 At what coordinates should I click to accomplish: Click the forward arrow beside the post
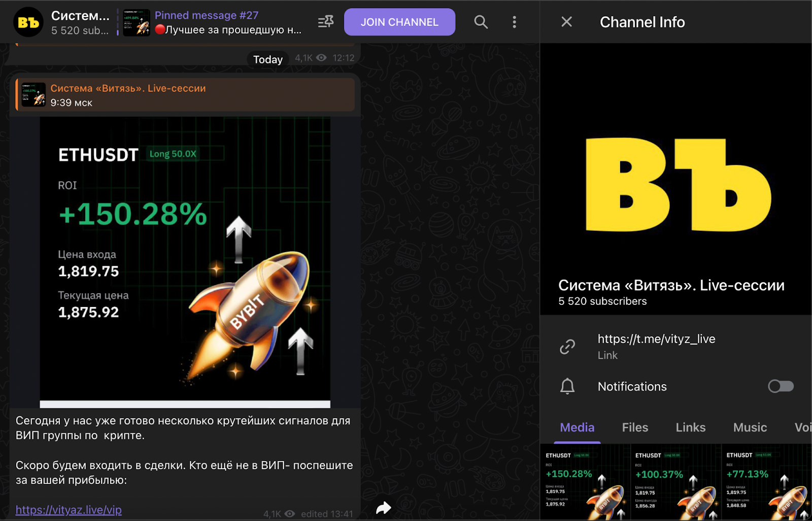[x=384, y=508]
